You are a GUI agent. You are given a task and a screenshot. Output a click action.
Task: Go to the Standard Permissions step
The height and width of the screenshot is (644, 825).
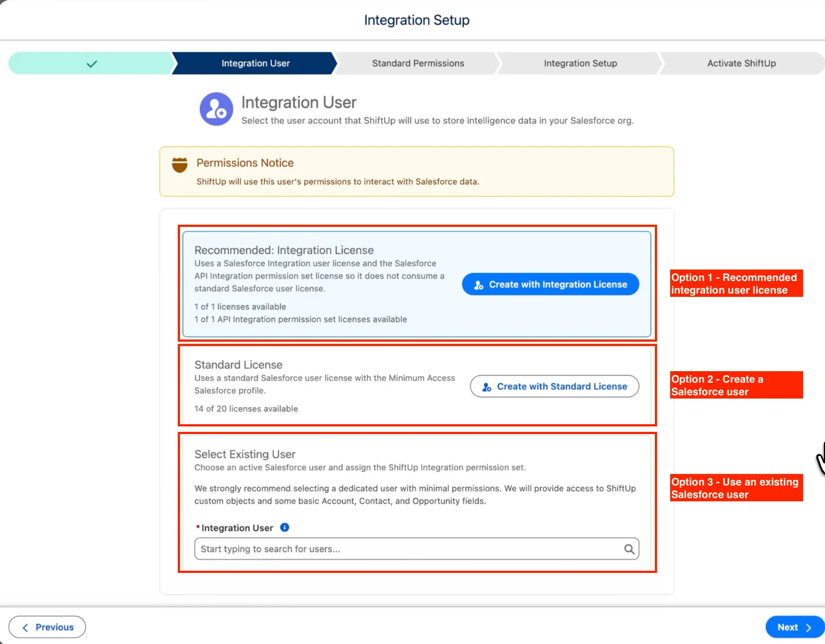tap(418, 63)
